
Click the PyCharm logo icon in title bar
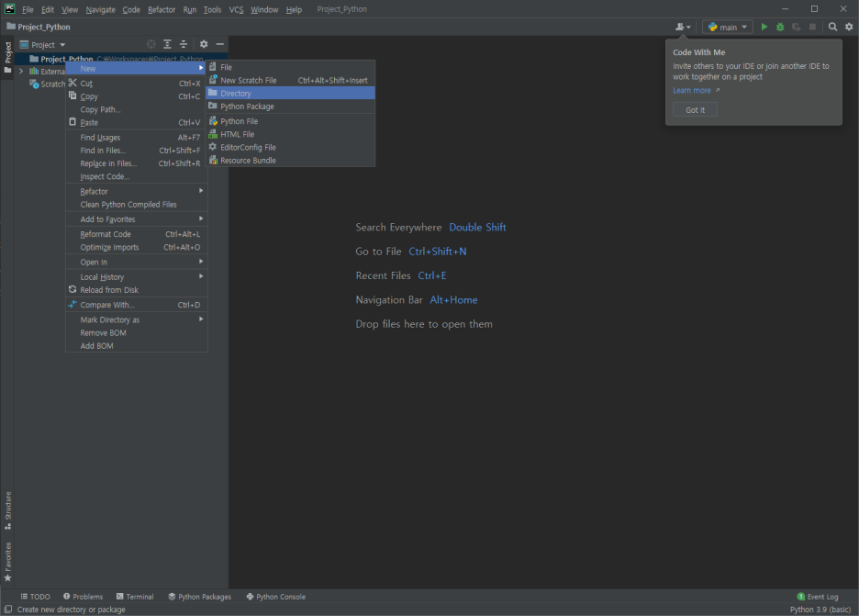click(9, 9)
